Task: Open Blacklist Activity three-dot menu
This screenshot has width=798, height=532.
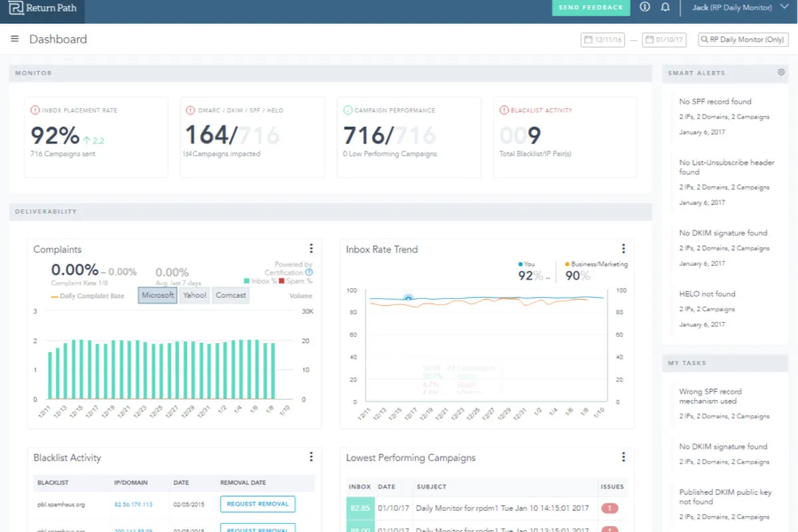Action: click(311, 457)
